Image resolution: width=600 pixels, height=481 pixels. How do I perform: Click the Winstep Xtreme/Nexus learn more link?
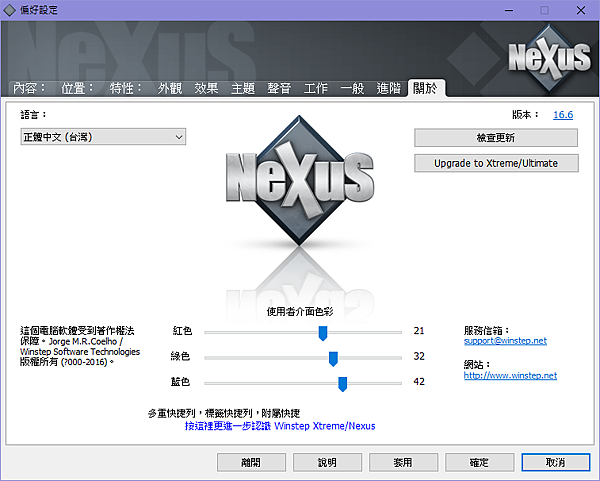280,426
